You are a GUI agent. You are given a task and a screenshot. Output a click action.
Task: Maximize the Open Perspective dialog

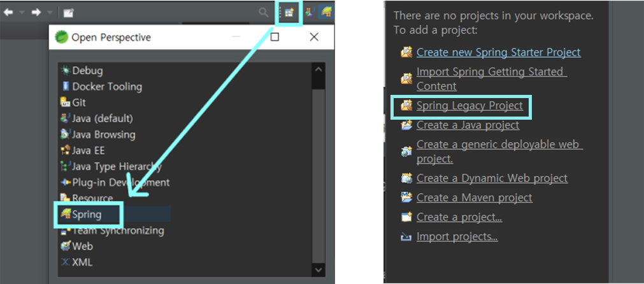(x=275, y=37)
